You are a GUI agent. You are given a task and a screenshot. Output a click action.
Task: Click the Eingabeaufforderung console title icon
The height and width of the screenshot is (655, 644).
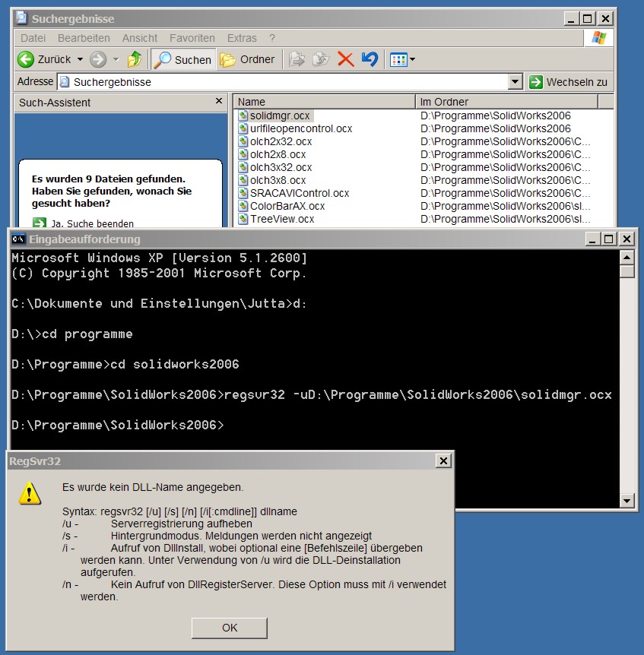(x=18, y=239)
